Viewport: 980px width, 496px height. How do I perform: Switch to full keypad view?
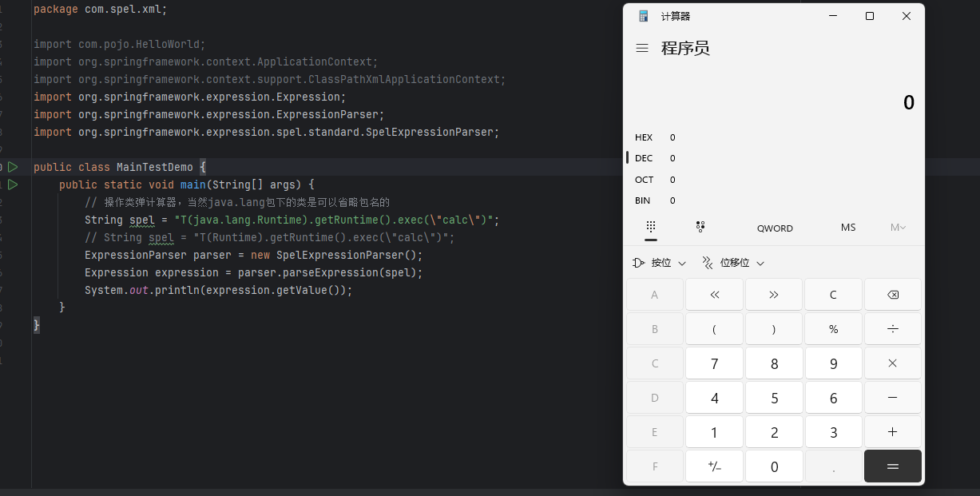coord(651,228)
